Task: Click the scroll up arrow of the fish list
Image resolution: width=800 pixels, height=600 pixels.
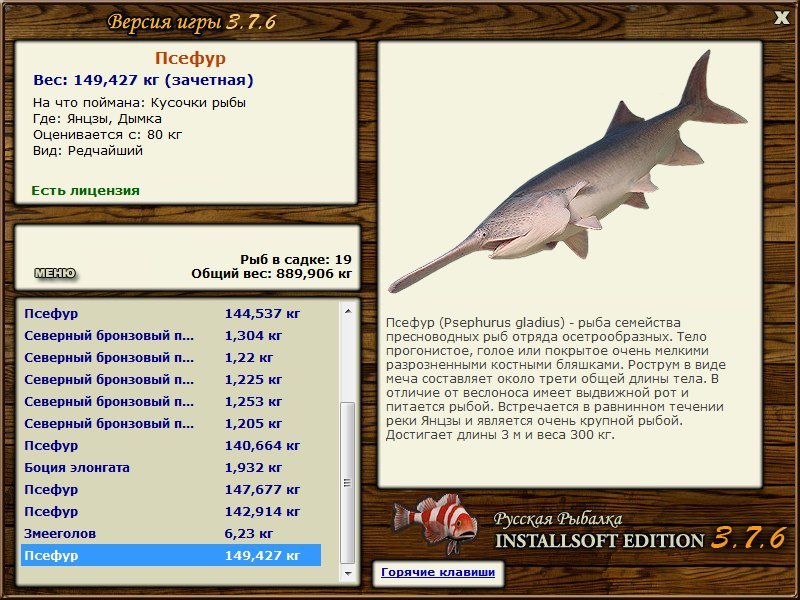Action: tap(348, 311)
